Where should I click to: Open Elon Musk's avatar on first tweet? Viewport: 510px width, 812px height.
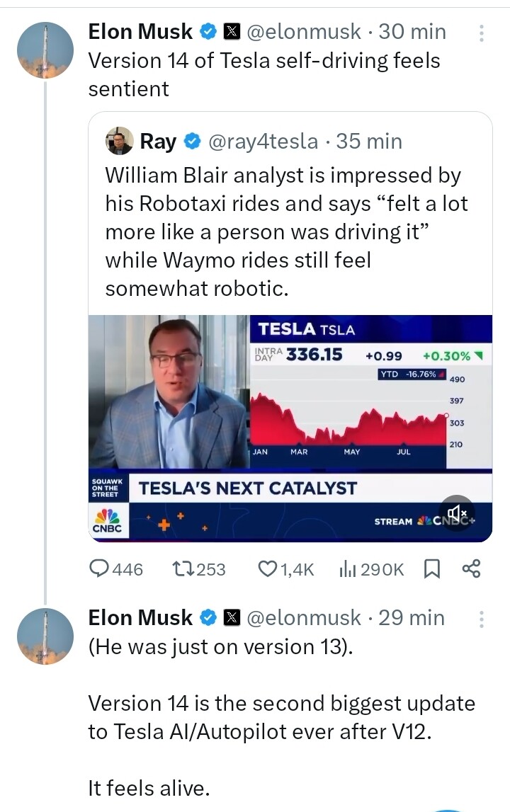(45, 50)
